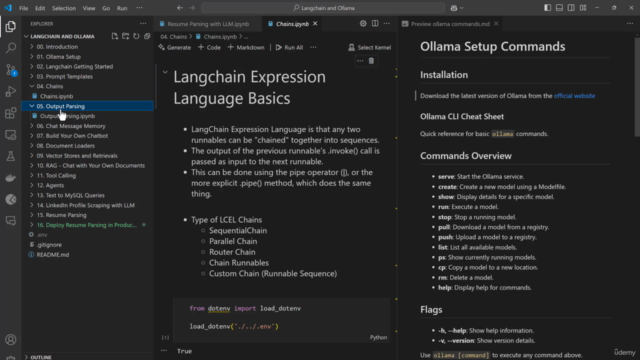Open the Search view in activity bar
This screenshot has width=640, height=360.
coord(11,48)
